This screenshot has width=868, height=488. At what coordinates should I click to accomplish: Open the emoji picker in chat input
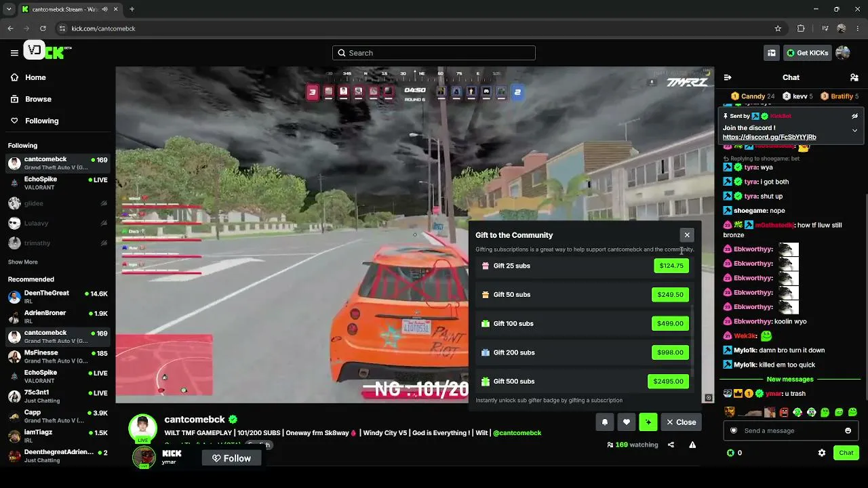(x=848, y=430)
